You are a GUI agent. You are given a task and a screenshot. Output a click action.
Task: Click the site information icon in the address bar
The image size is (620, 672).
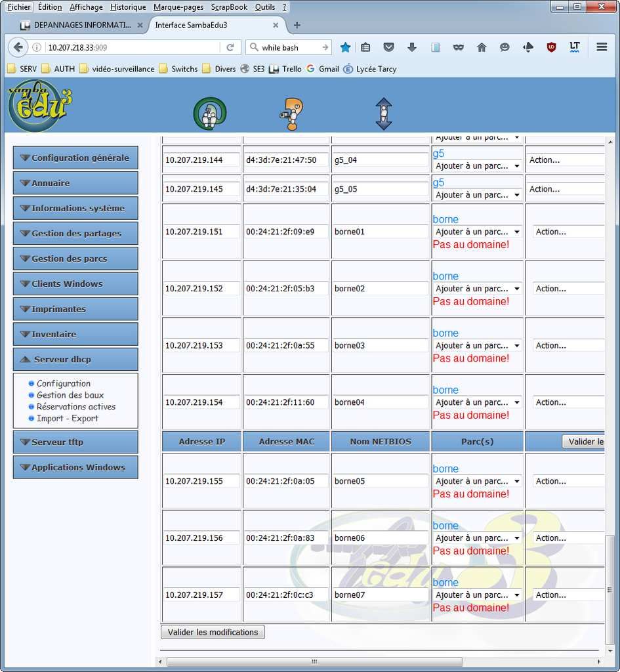pos(37,47)
